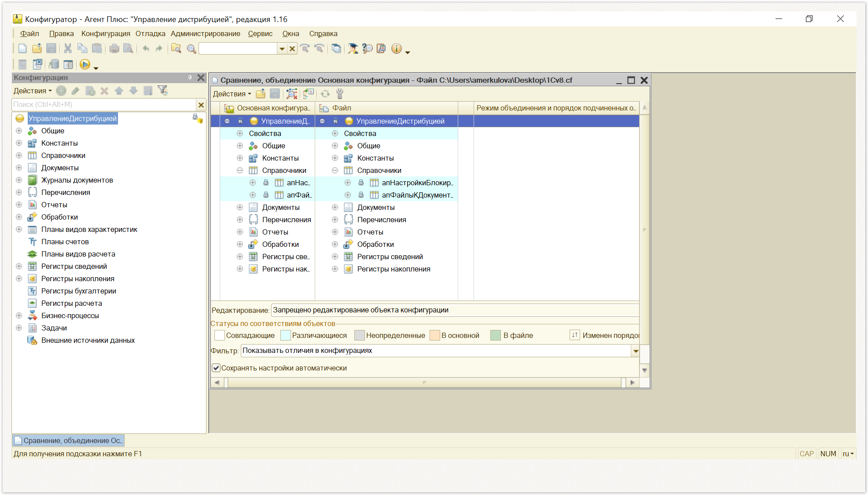Click the close configuration icon in second toolbar row
Viewport: 868px width, 495px height.
pos(38,65)
